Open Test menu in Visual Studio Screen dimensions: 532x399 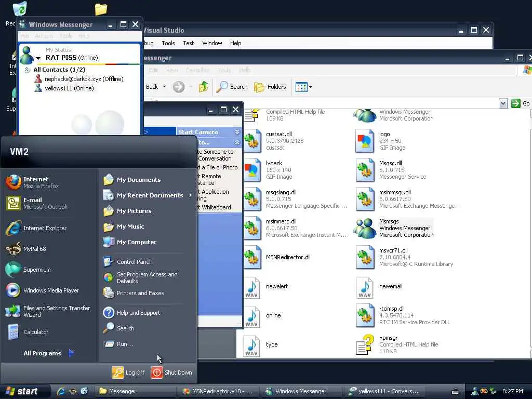coord(188,43)
